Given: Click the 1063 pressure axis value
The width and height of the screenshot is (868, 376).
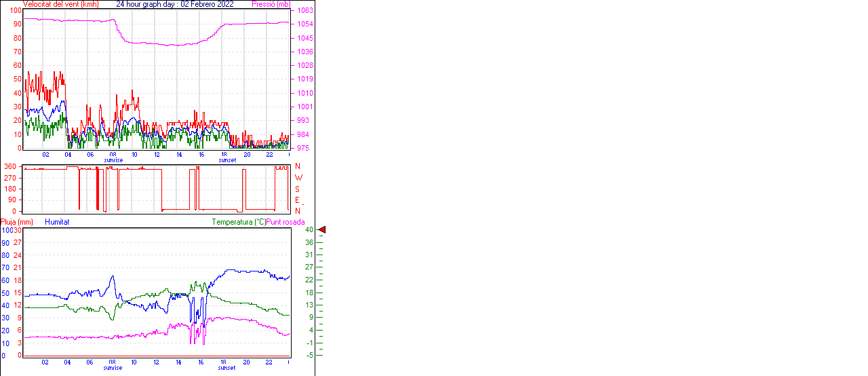Looking at the screenshot, I should (305, 11).
